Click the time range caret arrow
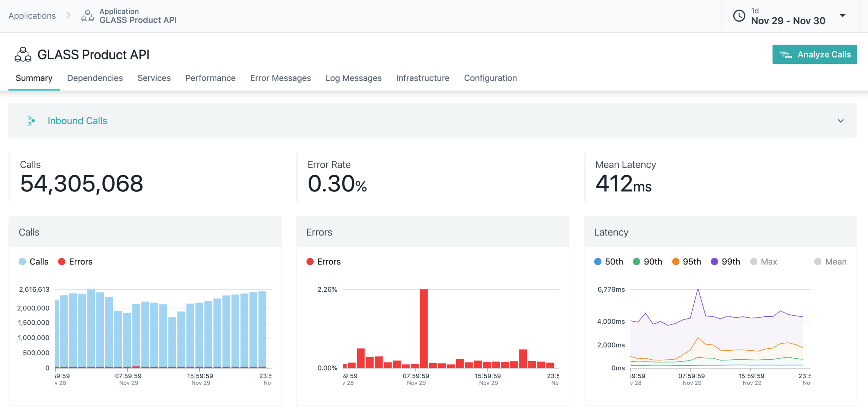The image size is (868, 418). click(843, 16)
